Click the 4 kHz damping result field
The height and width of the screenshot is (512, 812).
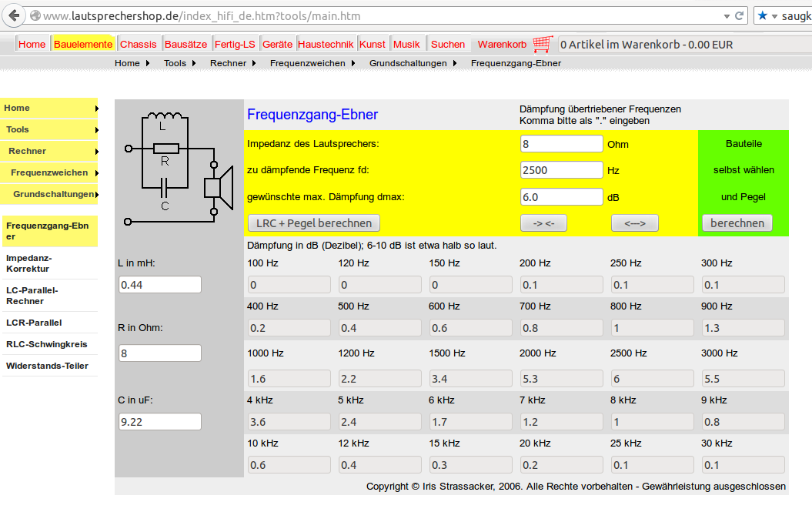(x=289, y=422)
